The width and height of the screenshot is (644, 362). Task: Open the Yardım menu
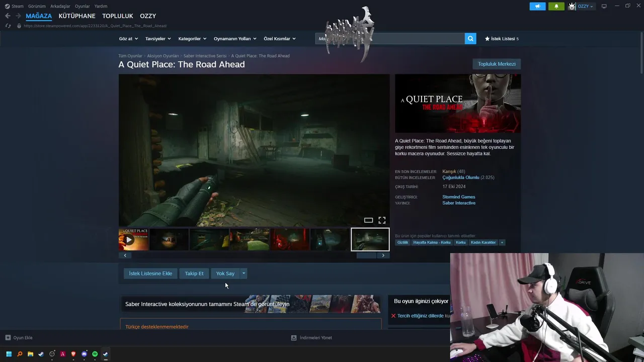[101, 6]
